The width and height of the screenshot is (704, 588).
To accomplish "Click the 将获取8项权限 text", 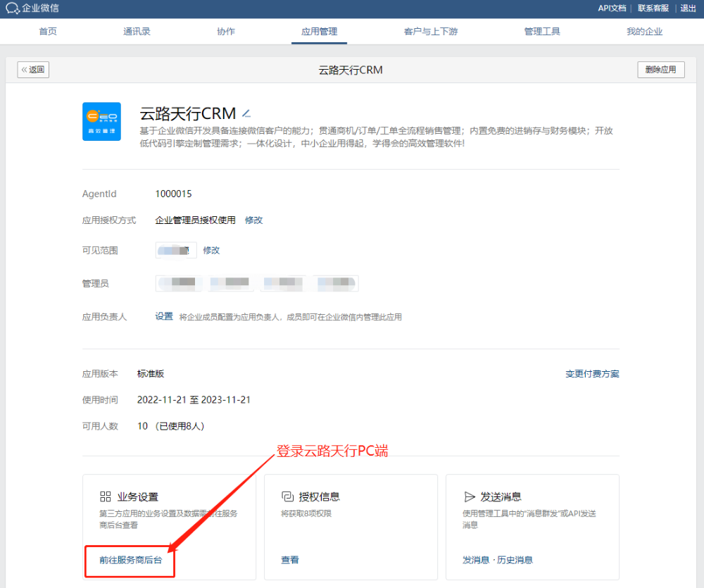I will point(306,513).
